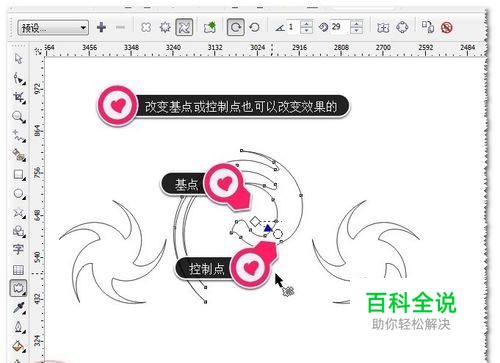
Task: Select twister distortion mode
Action: point(184,27)
